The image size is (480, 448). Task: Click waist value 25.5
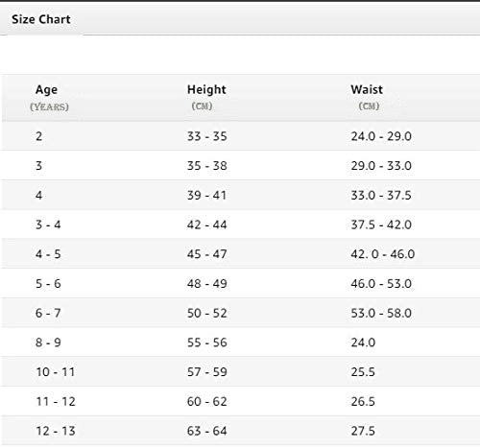[x=363, y=372]
